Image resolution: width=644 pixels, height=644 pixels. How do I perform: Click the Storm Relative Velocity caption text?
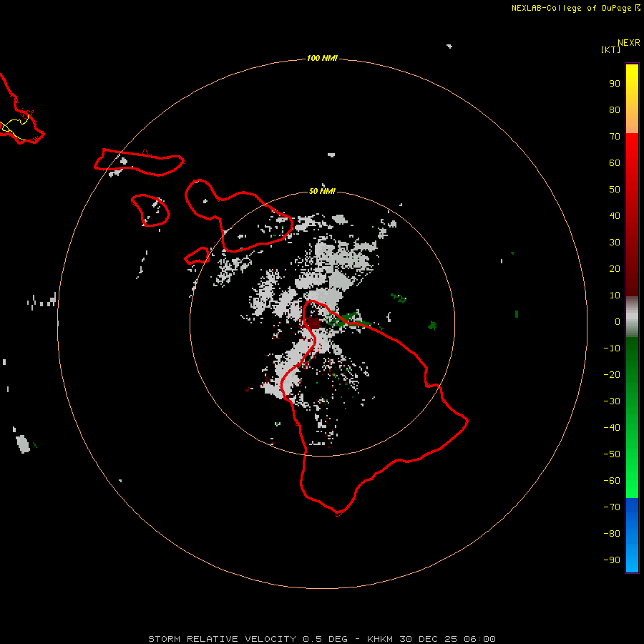pyautogui.click(x=321, y=639)
